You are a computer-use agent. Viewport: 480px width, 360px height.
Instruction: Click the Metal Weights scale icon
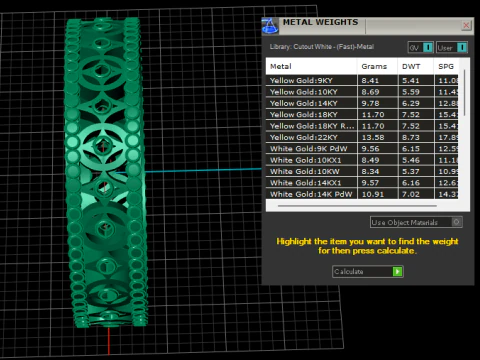point(270,26)
